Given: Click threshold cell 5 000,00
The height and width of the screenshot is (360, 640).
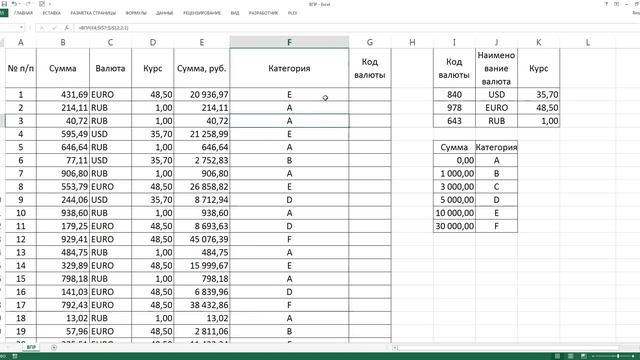Looking at the screenshot, I should pos(454,200).
